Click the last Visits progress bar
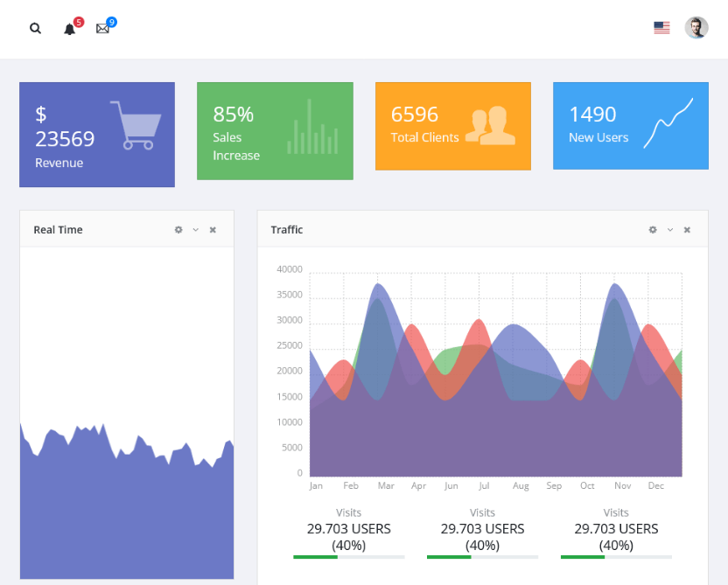Screen dimensions: 728x585 click(x=616, y=557)
